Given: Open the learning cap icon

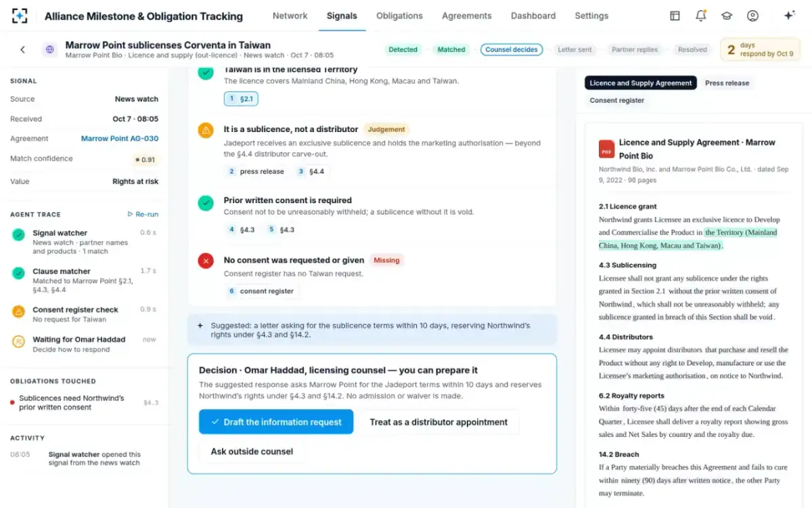Looking at the screenshot, I should pyautogui.click(x=727, y=16).
